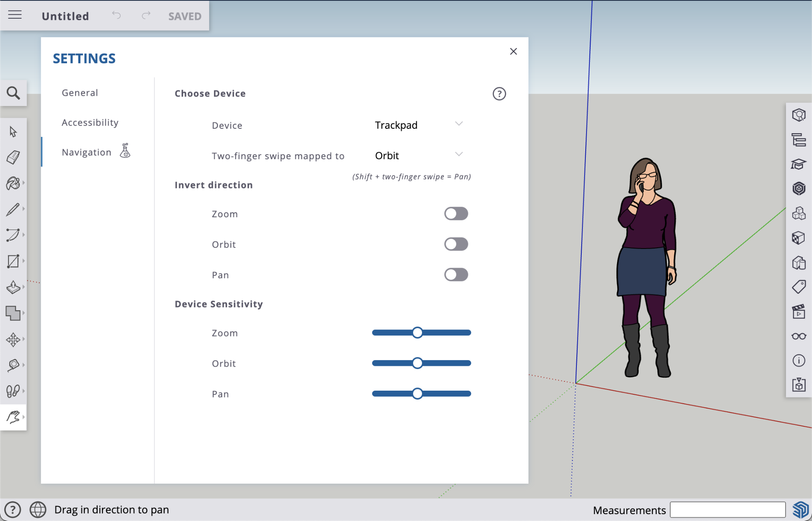The image size is (812, 521).
Task: Expand the Rectangle tool flyout arrow
Action: coord(24,261)
